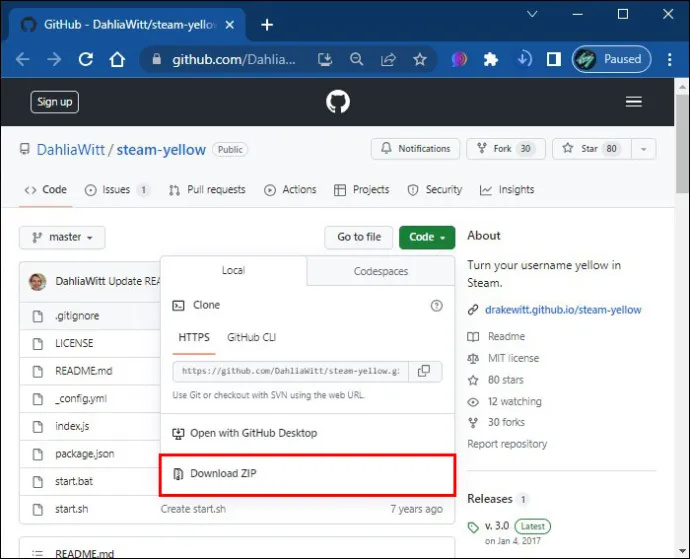Copy the HTTPS clone URL to clipboard
This screenshot has height=559, width=690.
[x=425, y=371]
